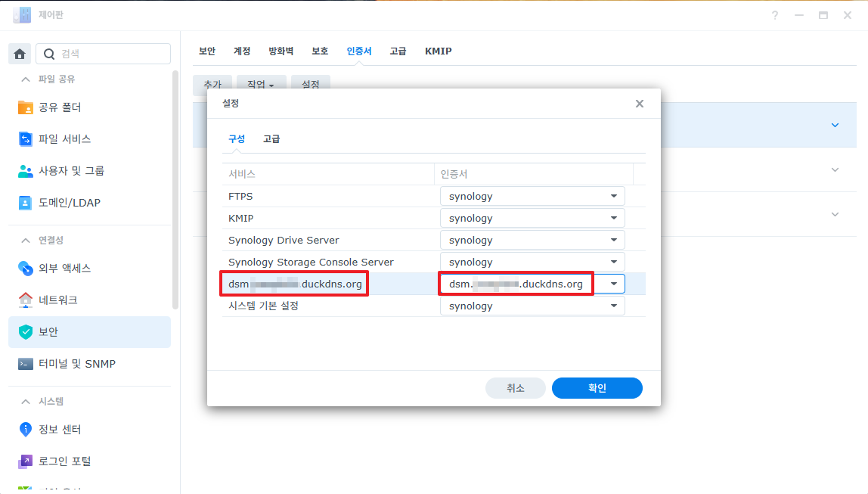The width and height of the screenshot is (868, 494).
Task: Select the 인증서 tab
Action: [x=358, y=51]
